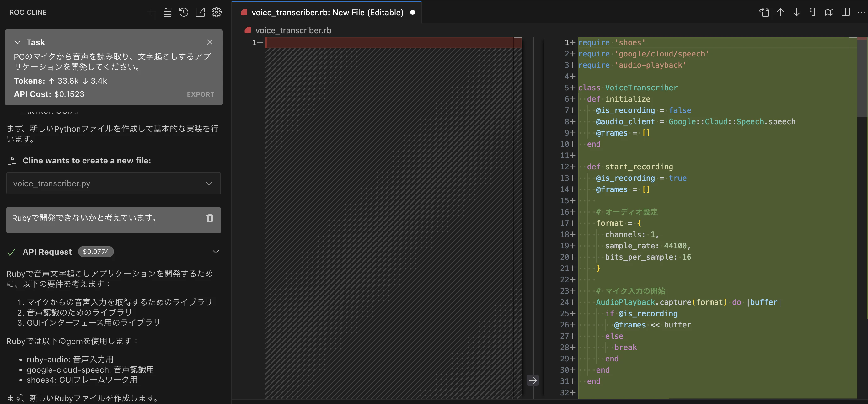Delete the Ruby feedback message
The height and width of the screenshot is (404, 868).
click(210, 218)
